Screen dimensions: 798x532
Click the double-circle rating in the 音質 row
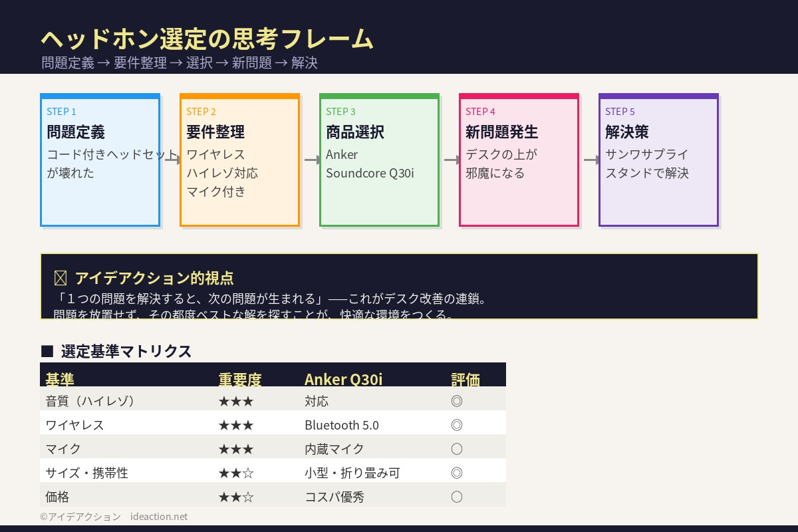tap(456, 401)
